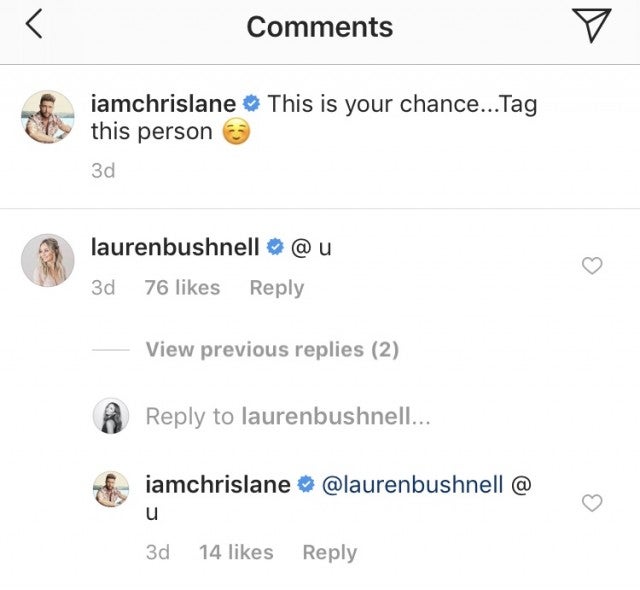Reply to iamchrislane's reply comment
640x590 pixels.
(x=329, y=552)
